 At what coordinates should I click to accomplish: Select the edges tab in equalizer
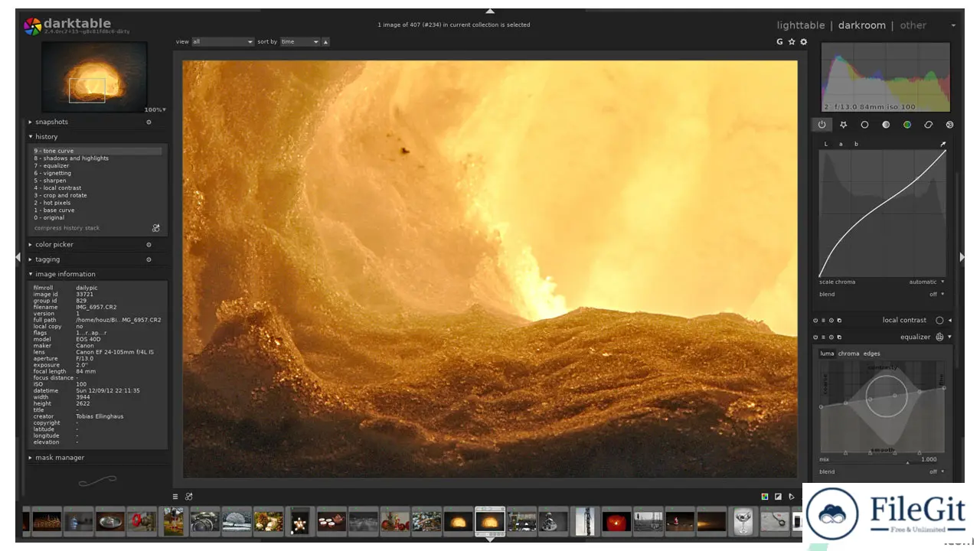tap(872, 354)
